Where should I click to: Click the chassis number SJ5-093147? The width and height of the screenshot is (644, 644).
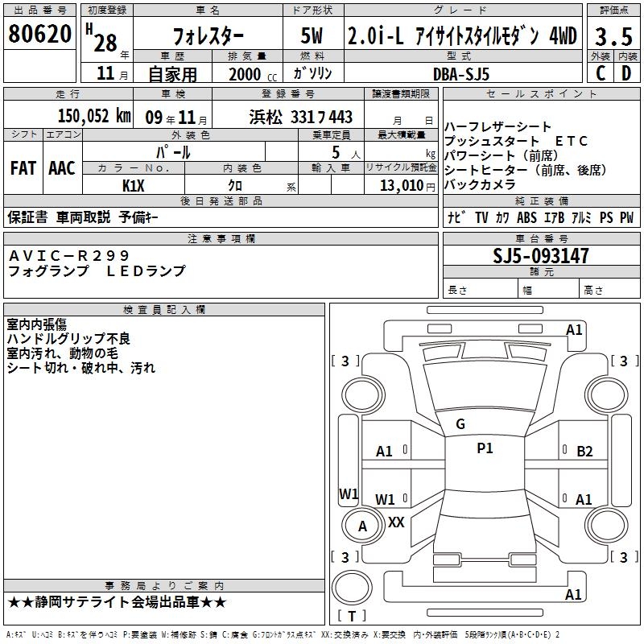541,256
